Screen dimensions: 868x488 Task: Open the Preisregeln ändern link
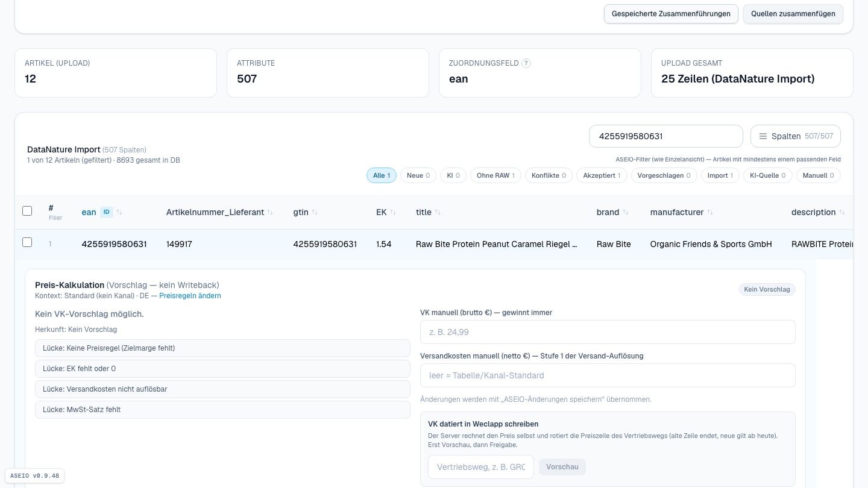click(190, 296)
